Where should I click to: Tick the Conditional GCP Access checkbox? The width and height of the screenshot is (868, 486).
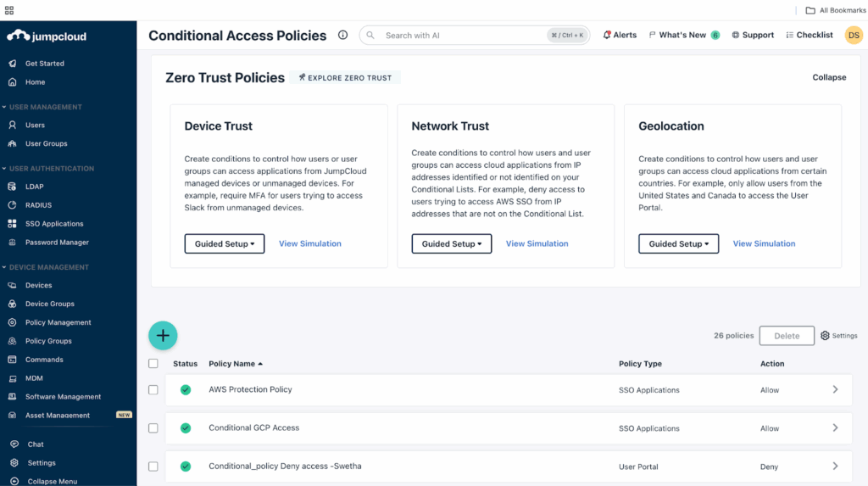[x=153, y=427]
